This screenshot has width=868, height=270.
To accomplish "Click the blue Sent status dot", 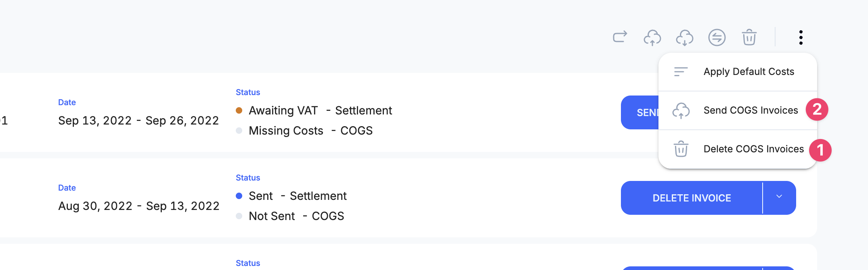I will (x=239, y=196).
